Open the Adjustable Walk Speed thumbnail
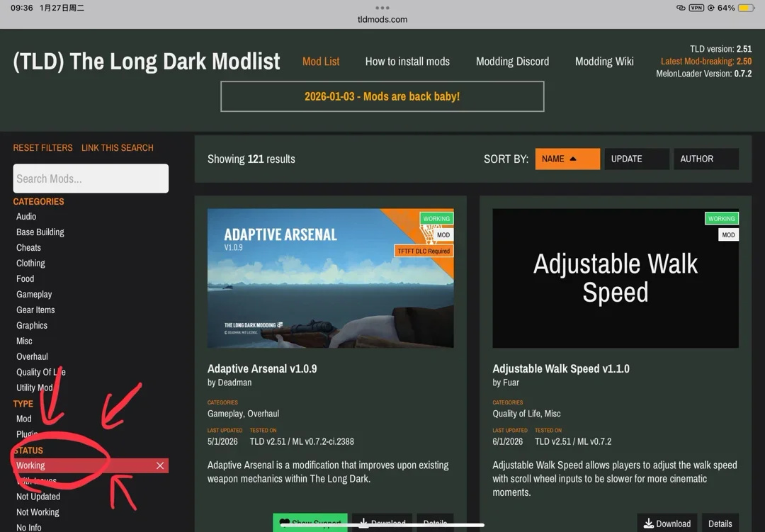Image resolution: width=765 pixels, height=532 pixels. click(616, 278)
